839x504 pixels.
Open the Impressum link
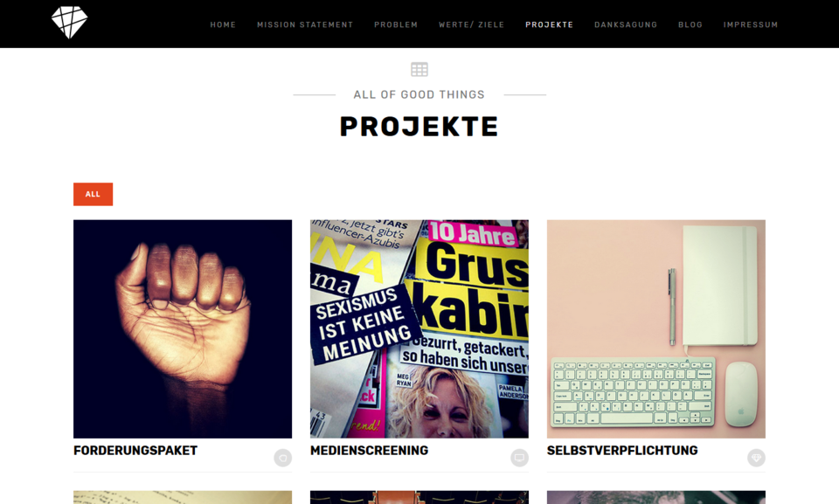click(x=751, y=24)
